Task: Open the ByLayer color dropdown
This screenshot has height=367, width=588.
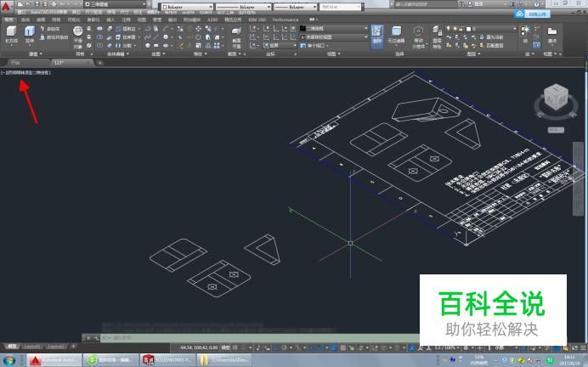Action: pyautogui.click(x=187, y=7)
